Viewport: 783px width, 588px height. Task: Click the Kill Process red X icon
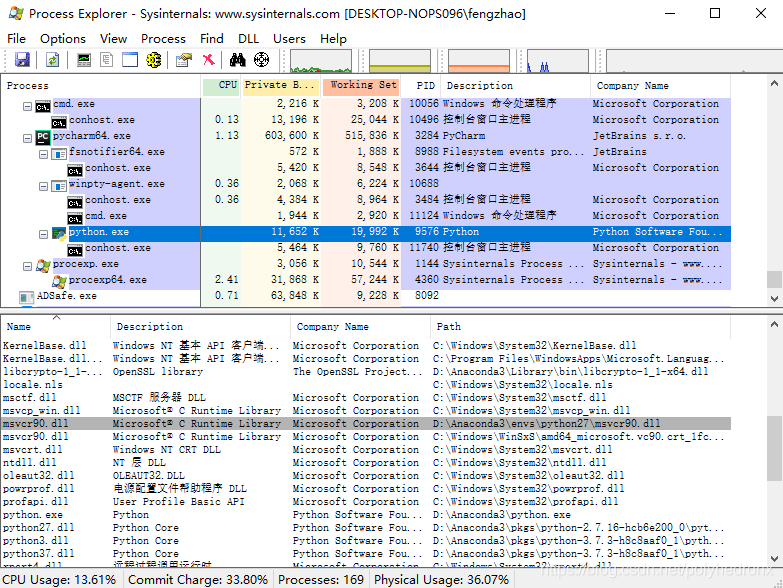(x=208, y=60)
